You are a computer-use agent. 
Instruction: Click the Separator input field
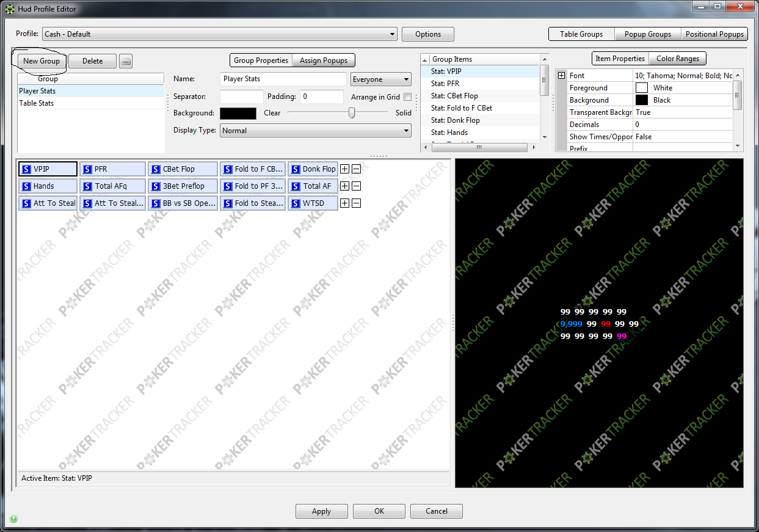point(242,97)
